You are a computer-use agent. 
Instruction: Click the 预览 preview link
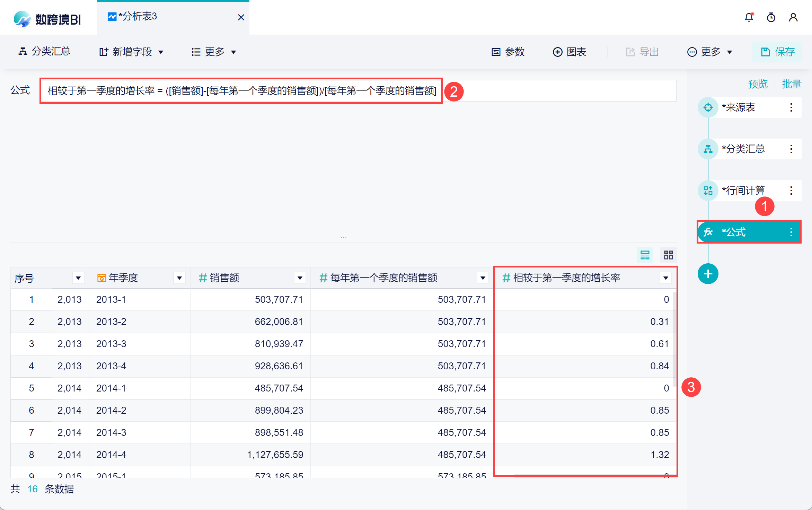pos(758,84)
